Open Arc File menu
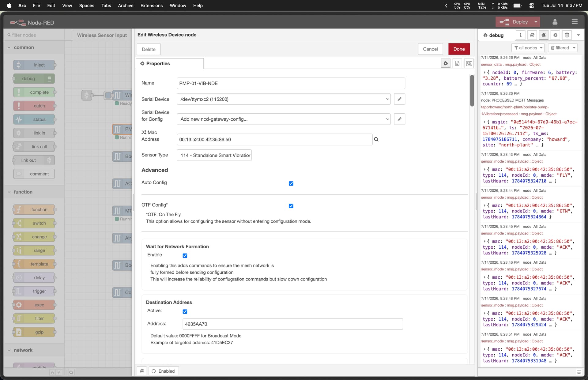The width and height of the screenshot is (588, 380). click(x=36, y=6)
